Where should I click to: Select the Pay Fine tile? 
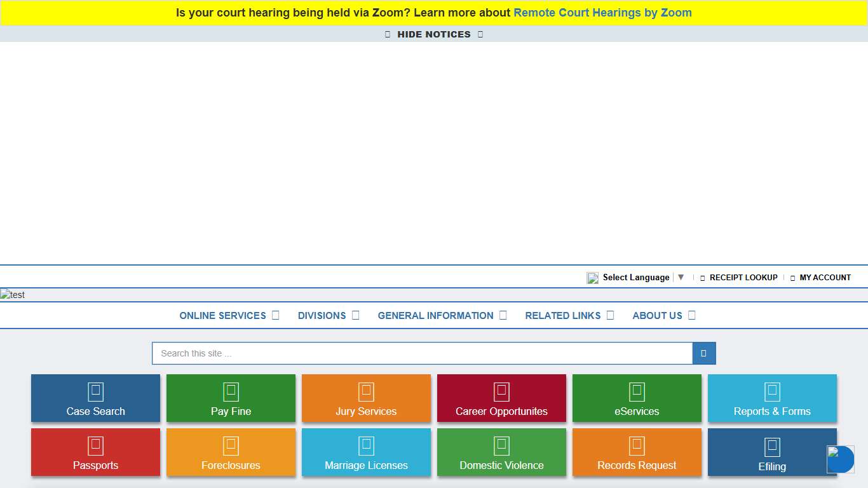(231, 398)
